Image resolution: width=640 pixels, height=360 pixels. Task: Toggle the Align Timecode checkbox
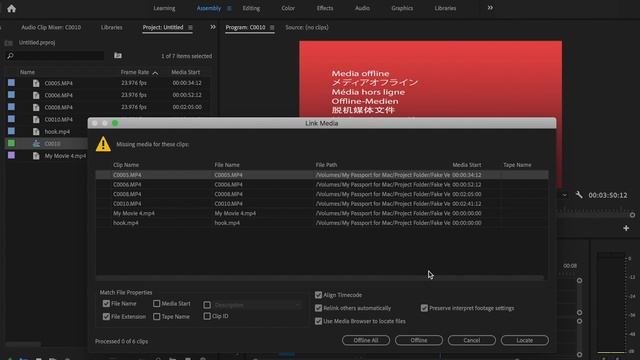(318, 295)
